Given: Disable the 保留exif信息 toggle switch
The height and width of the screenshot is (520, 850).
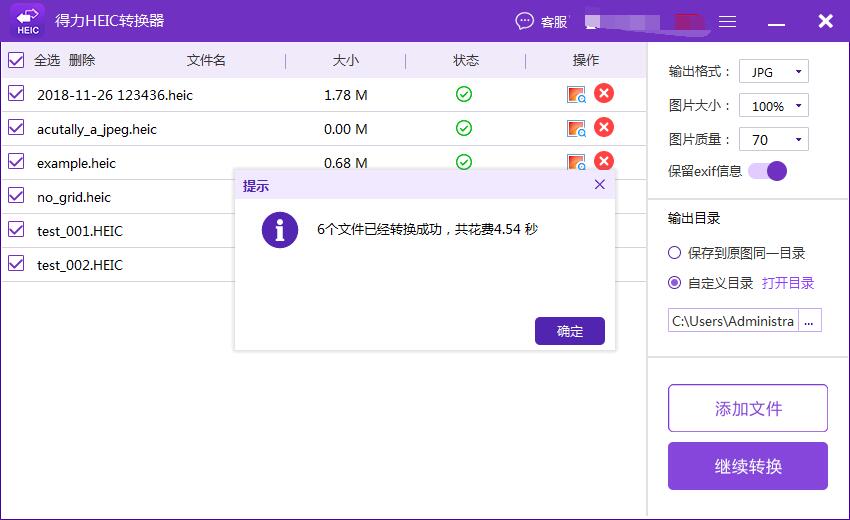Looking at the screenshot, I should pyautogui.click(x=767, y=171).
